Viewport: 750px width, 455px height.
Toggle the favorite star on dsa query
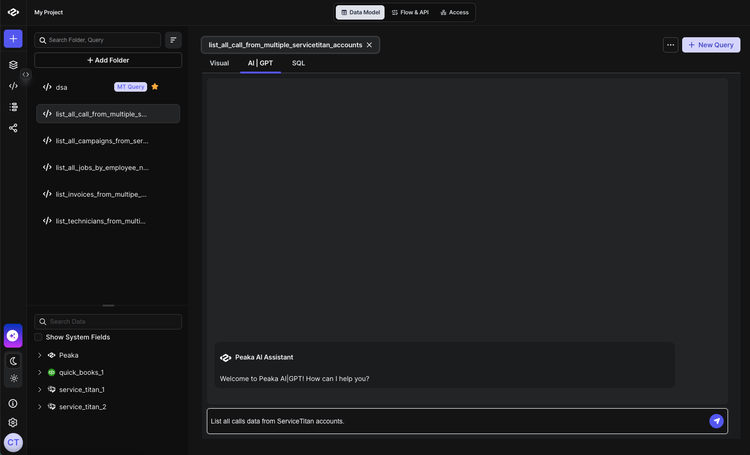coord(155,87)
